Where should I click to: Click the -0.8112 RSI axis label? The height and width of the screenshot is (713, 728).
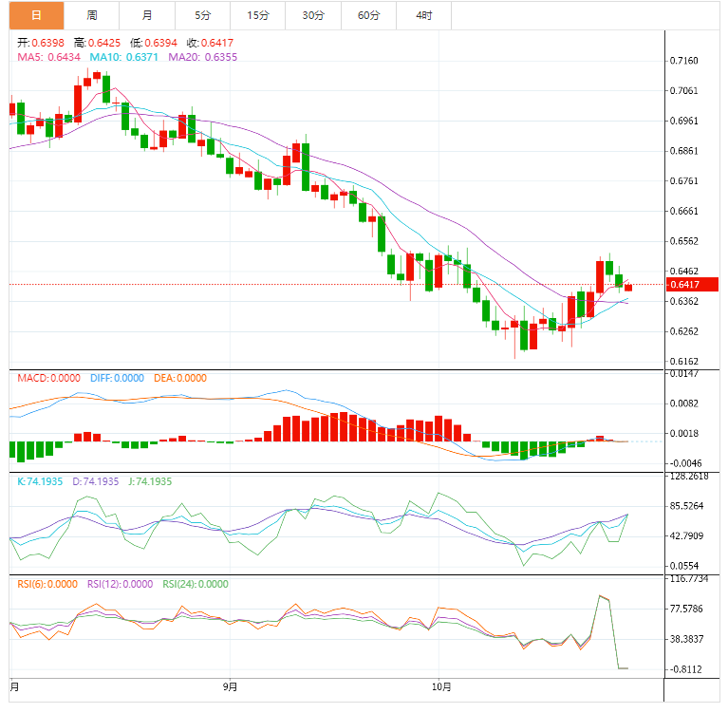[x=684, y=669]
